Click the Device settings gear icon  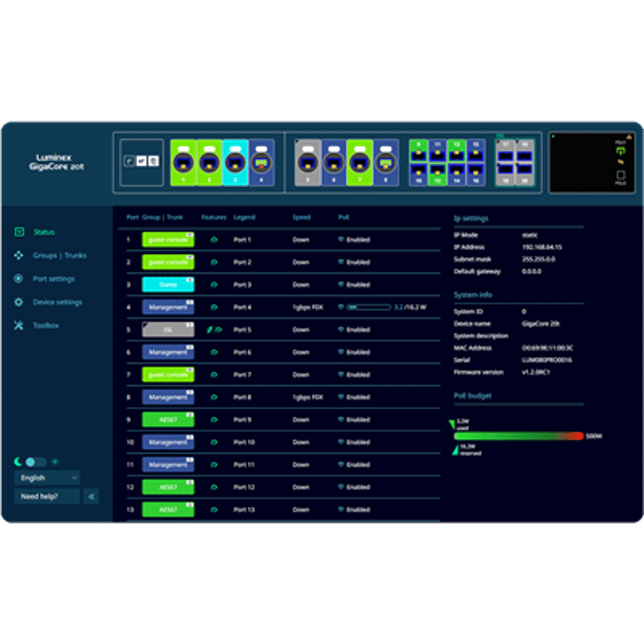[x=18, y=302]
